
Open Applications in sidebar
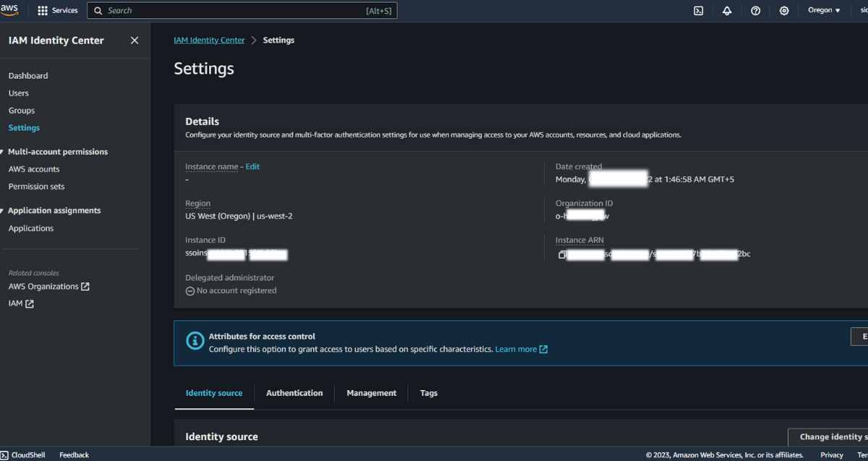tap(31, 228)
